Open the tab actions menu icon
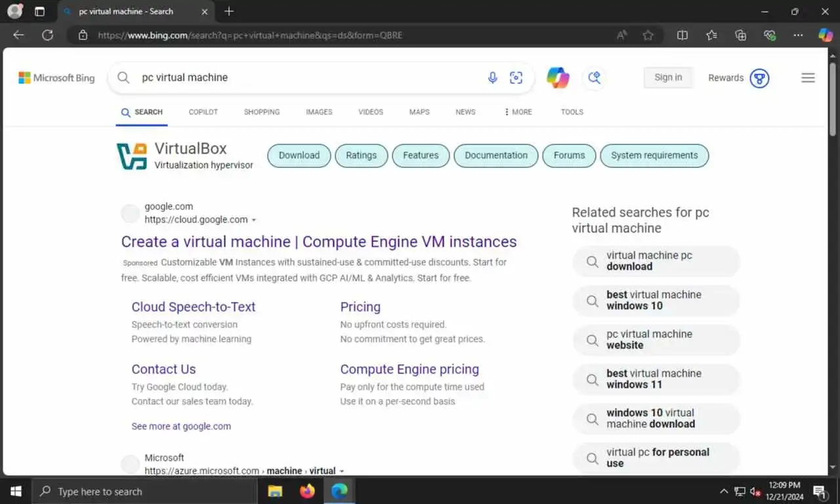The image size is (840, 504). click(x=39, y=12)
